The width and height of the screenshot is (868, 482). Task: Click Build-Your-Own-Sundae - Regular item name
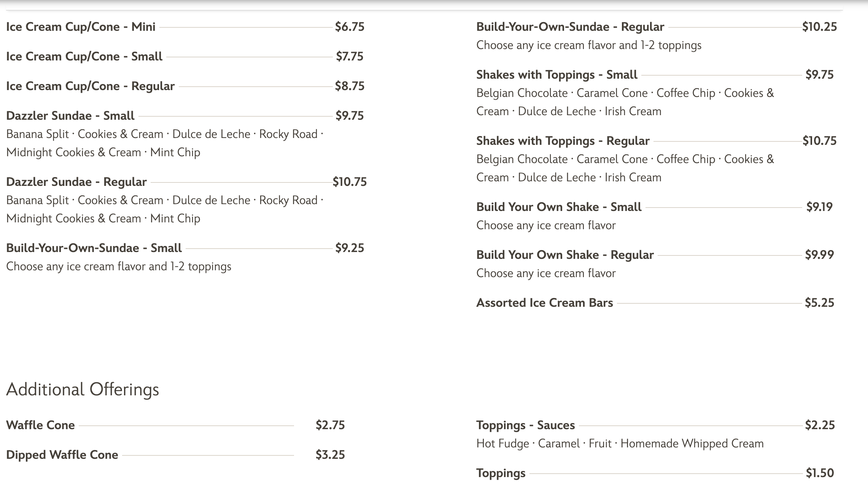570,27
